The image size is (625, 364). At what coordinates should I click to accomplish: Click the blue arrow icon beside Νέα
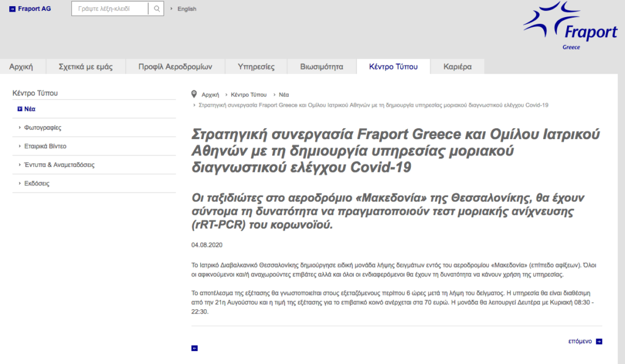click(x=20, y=109)
